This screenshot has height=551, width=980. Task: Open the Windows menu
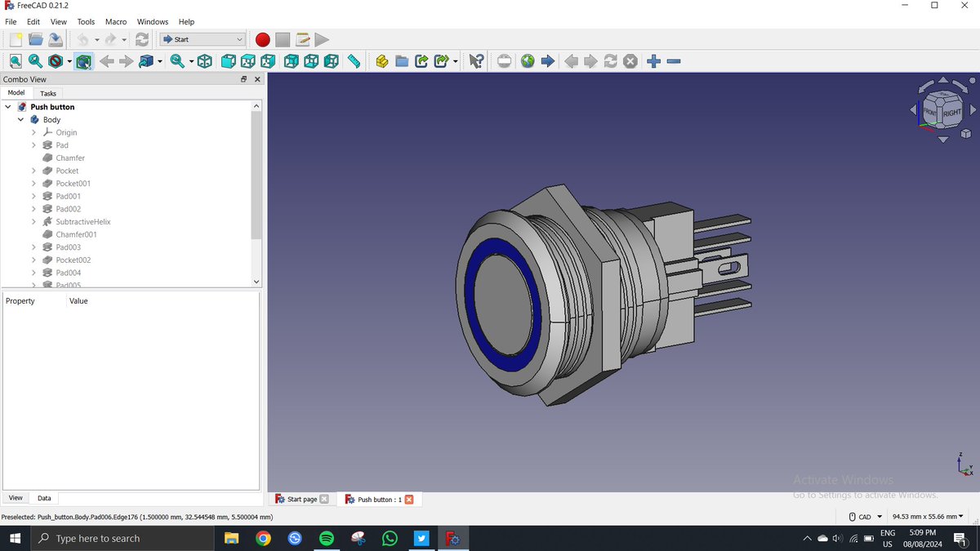tap(153, 22)
